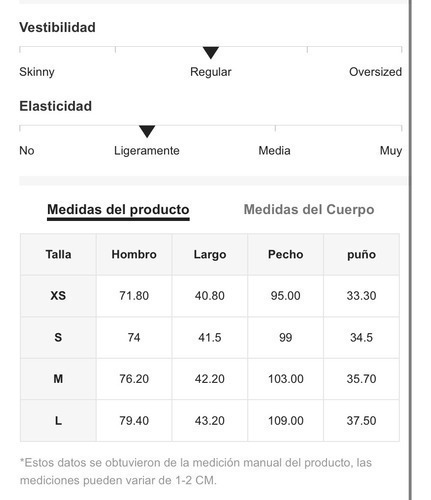This screenshot has width=431, height=500.
Task: Click the Vestibilidad Regular triangle marker
Action: pos(211,53)
